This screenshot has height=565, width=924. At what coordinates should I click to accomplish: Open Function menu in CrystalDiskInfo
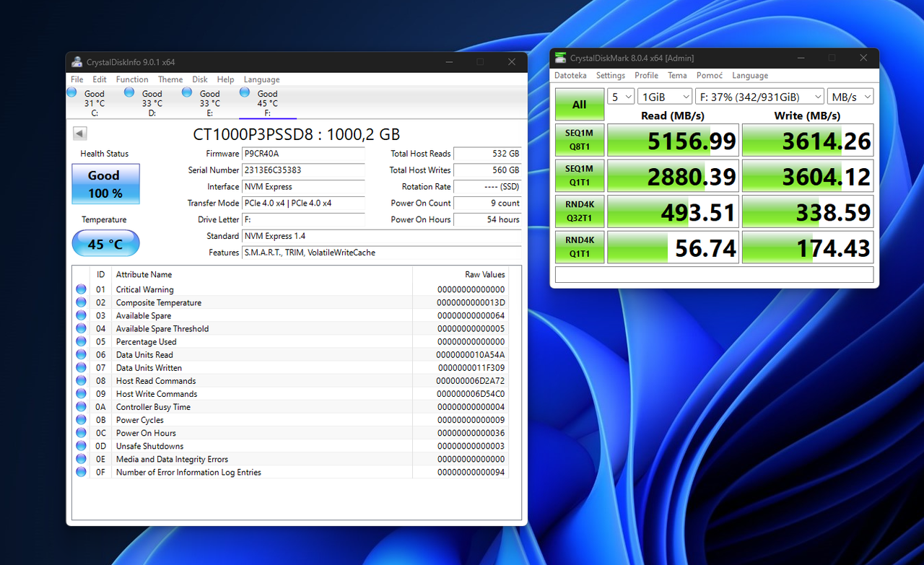coord(132,79)
